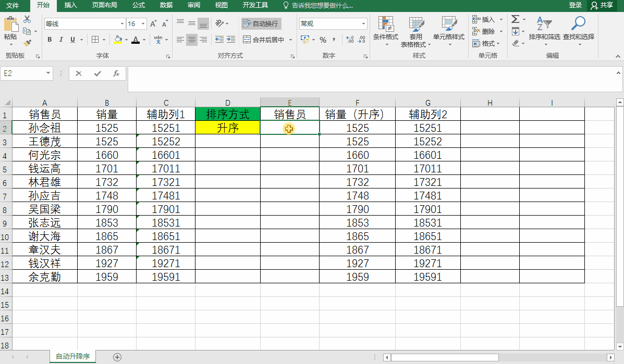Click the 共享 Share button
Screen dimensions: 624x364
pyautogui.click(x=602, y=5)
